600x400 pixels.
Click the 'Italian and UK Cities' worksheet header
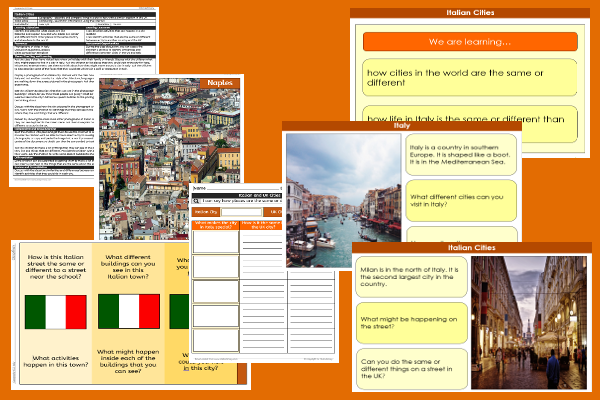(x=237, y=195)
